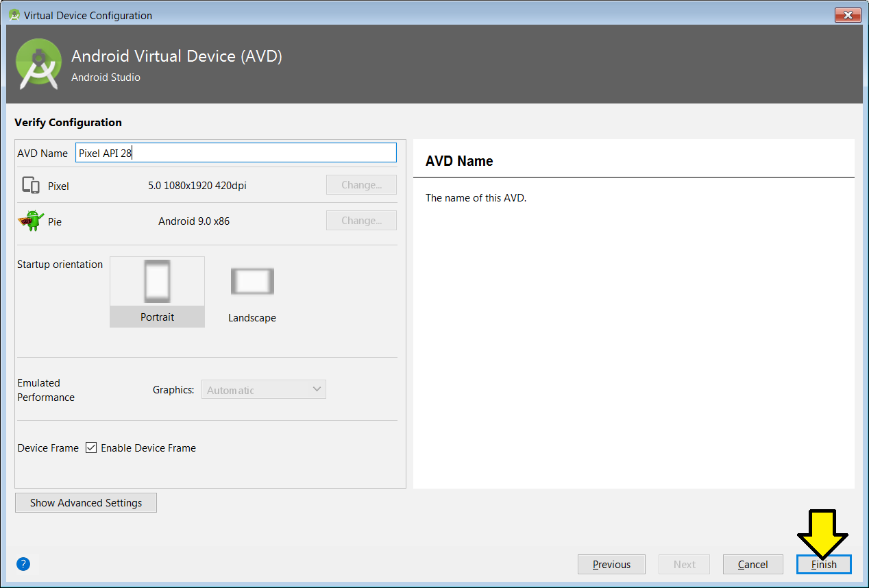Click the 'Verify Configuration' heading
The width and height of the screenshot is (869, 588).
pos(68,122)
